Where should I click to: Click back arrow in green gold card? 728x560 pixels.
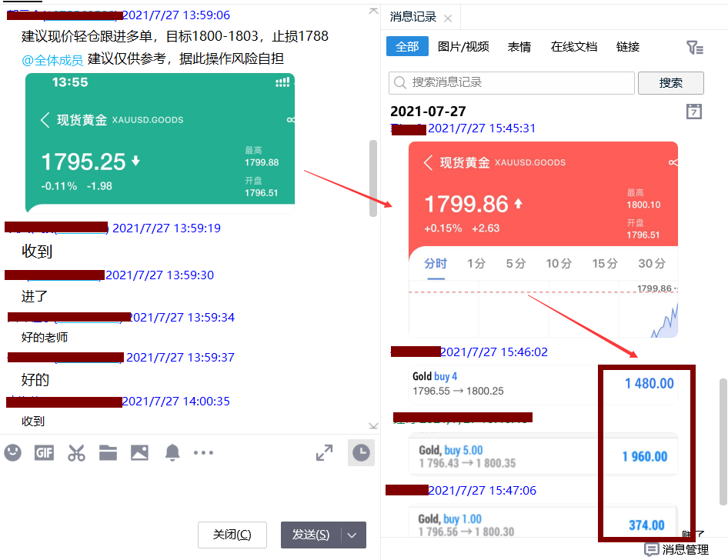45,120
